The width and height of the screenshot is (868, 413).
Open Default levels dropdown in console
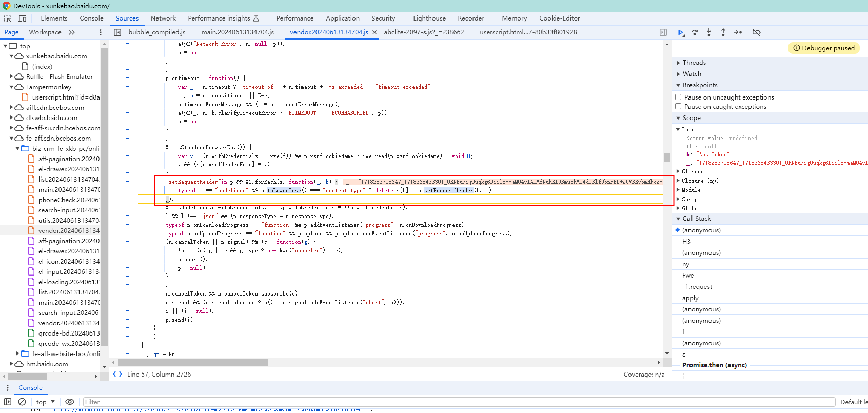pos(854,402)
